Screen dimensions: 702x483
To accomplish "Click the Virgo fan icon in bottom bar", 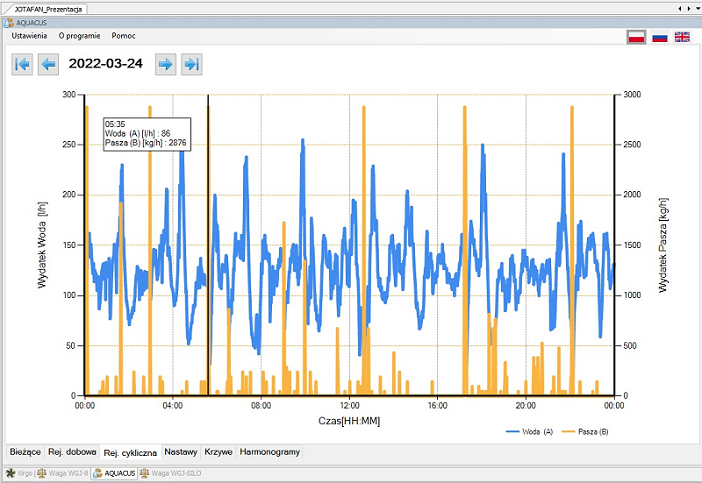I will click(10, 473).
